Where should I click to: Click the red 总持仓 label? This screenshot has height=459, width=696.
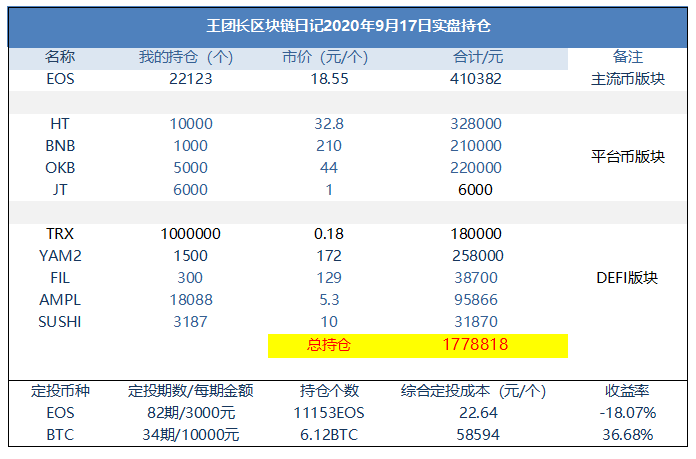329,345
